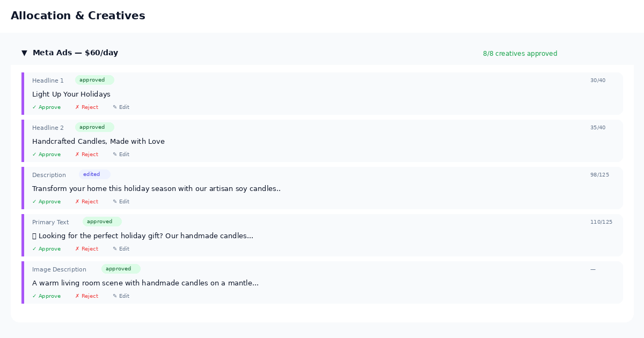Click the edited badge on Description
Screen dimensions: 644x338
(x=94, y=174)
